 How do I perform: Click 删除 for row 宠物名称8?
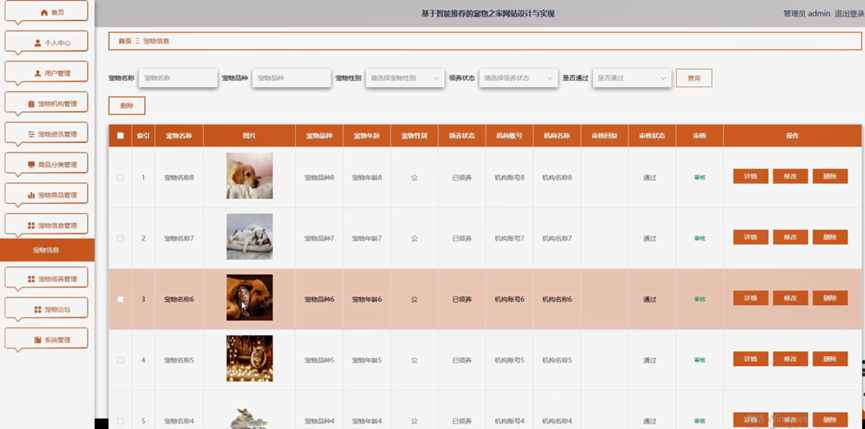point(830,176)
